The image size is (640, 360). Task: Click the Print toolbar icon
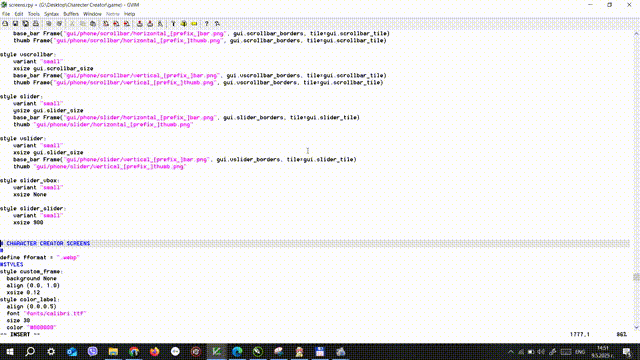point(36,24)
